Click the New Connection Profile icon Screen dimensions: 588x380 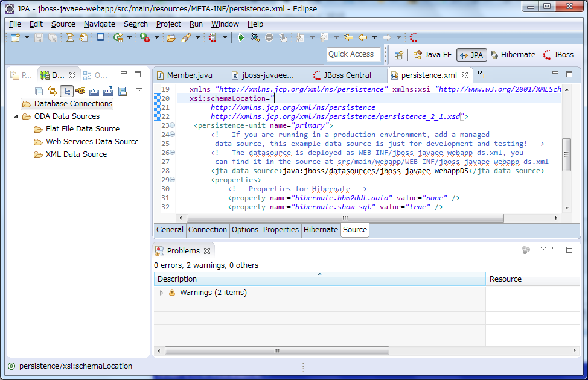80,91
